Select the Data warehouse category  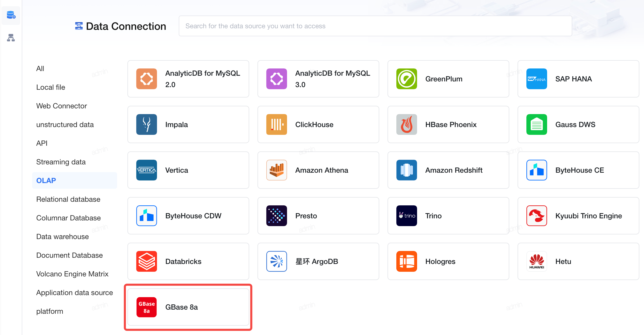(62, 236)
